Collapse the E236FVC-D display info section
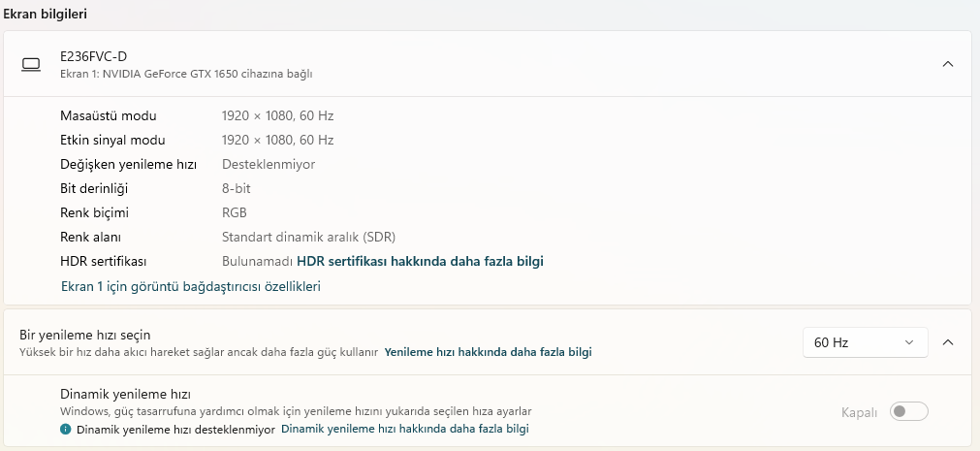980x451 pixels. coord(947,64)
